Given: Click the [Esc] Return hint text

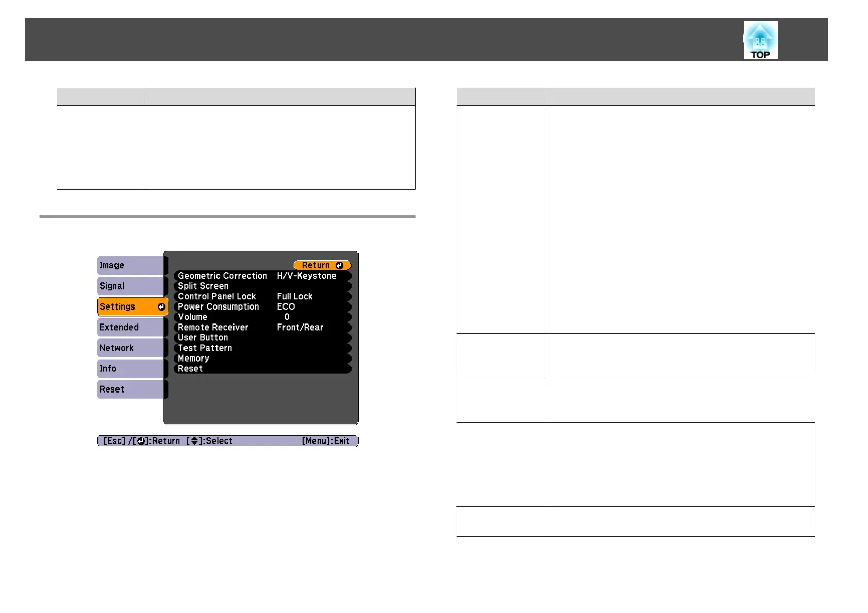Looking at the screenshot, I should pos(142,441).
